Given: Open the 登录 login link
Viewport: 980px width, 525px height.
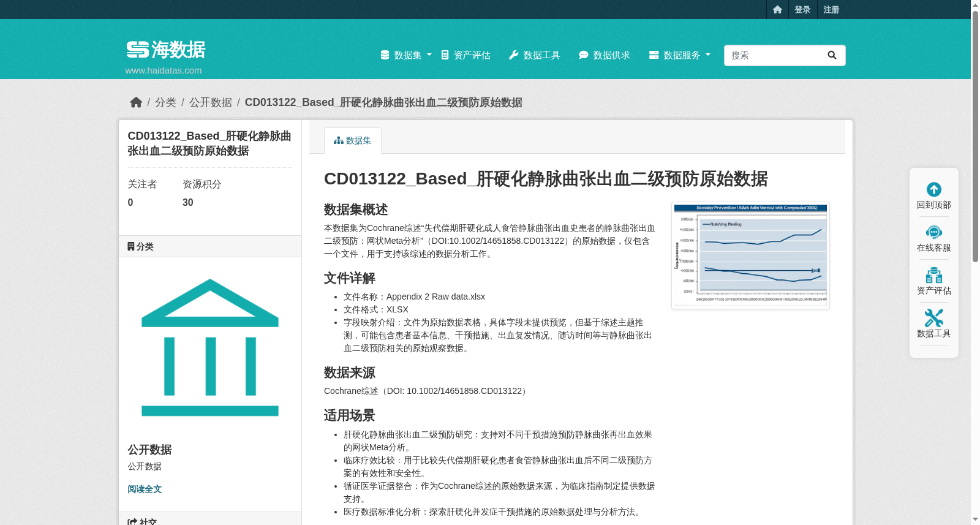Looking at the screenshot, I should (x=802, y=10).
